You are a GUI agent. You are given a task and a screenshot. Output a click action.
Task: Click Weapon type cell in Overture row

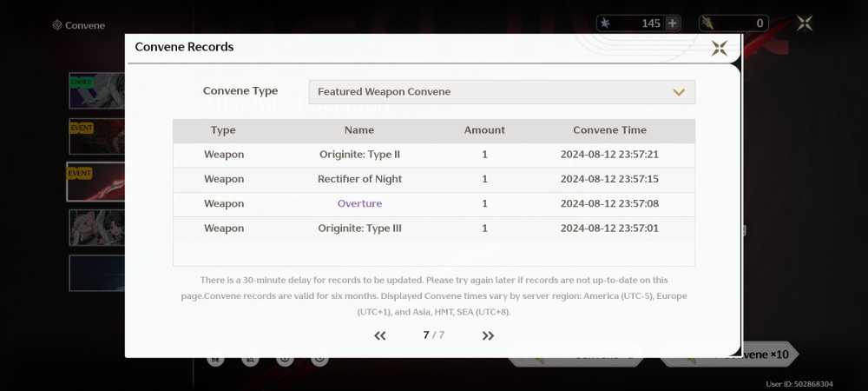(x=224, y=204)
